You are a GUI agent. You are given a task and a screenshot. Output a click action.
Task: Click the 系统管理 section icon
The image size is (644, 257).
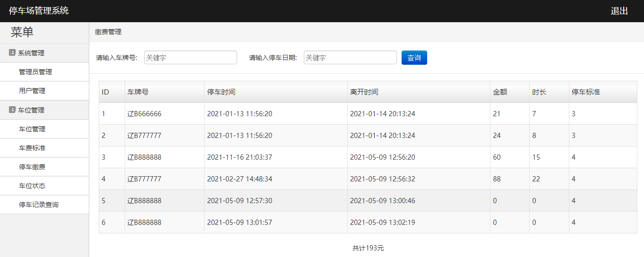pos(12,53)
